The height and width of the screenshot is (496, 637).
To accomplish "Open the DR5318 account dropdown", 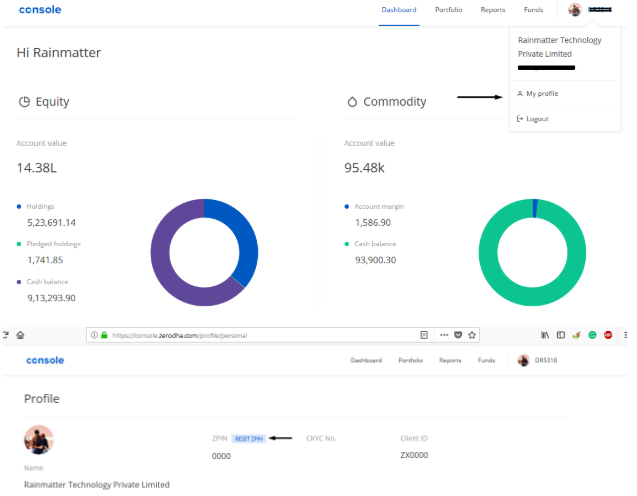I will pyautogui.click(x=545, y=360).
